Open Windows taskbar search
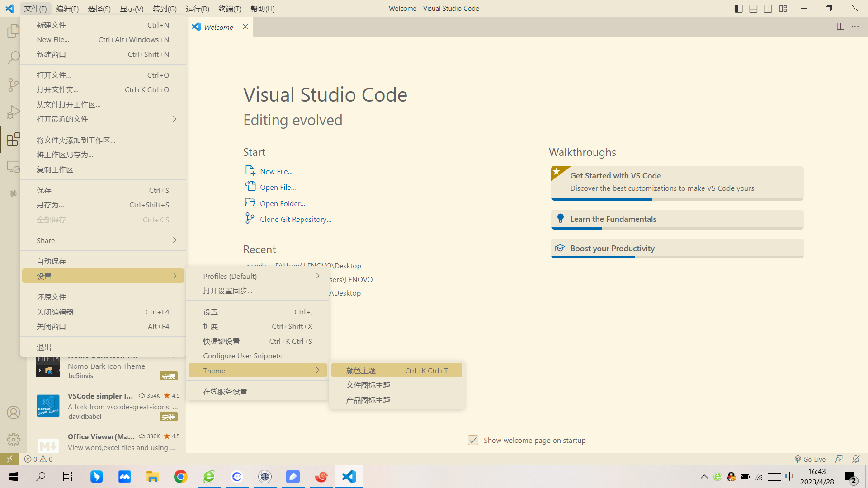Image resolution: width=868 pixels, height=488 pixels. point(41,477)
